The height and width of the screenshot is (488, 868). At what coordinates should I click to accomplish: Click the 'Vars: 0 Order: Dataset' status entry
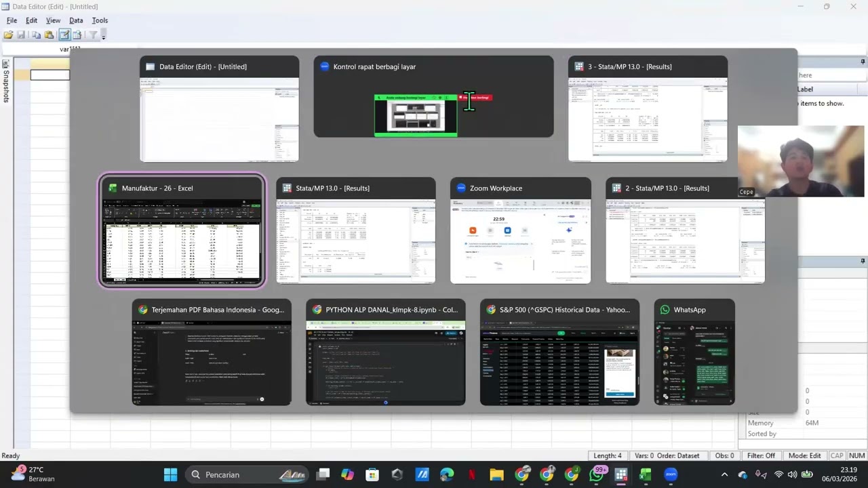click(x=668, y=455)
